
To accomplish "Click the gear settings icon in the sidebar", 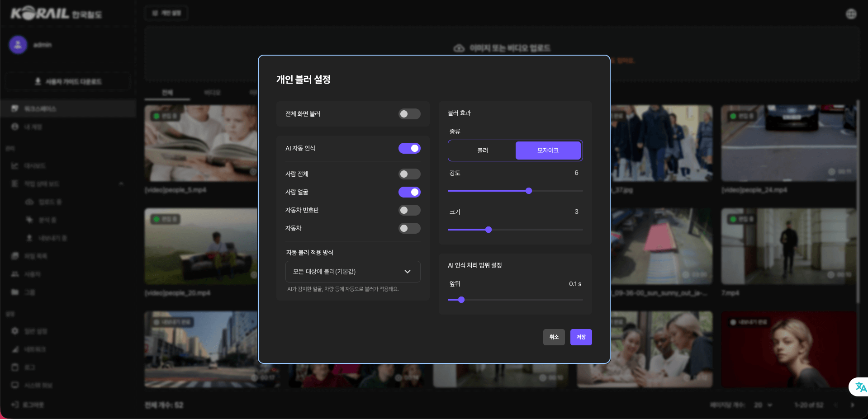I will pyautogui.click(x=15, y=331).
